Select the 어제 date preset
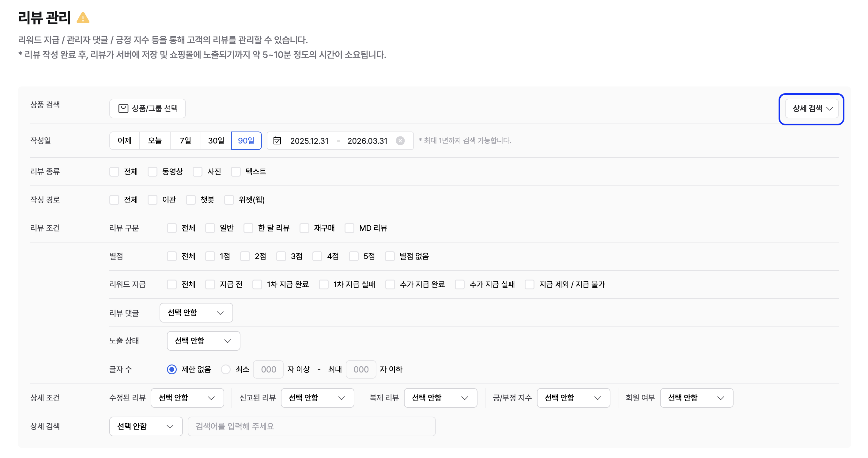This screenshot has height=458, width=868. pyautogui.click(x=124, y=141)
